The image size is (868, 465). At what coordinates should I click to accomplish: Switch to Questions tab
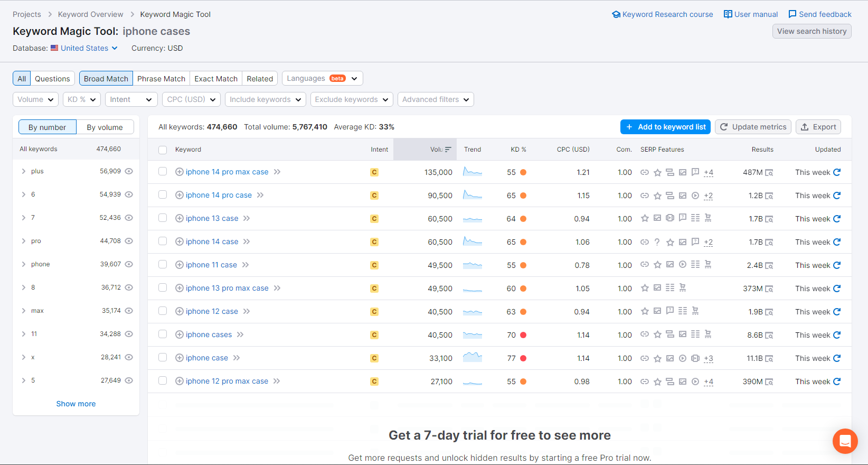pos(52,79)
